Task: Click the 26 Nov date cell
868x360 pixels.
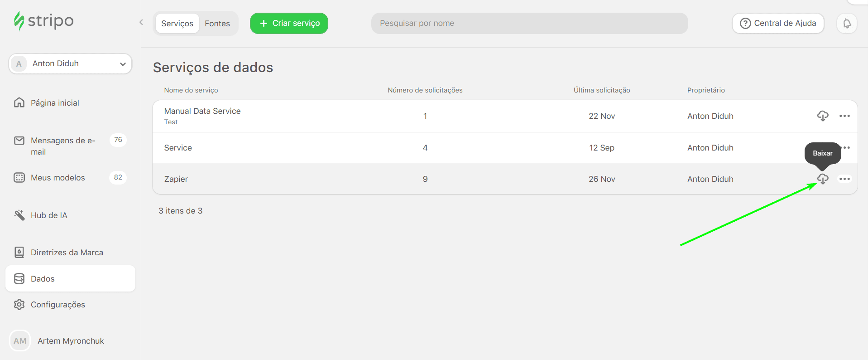Action: pyautogui.click(x=602, y=179)
